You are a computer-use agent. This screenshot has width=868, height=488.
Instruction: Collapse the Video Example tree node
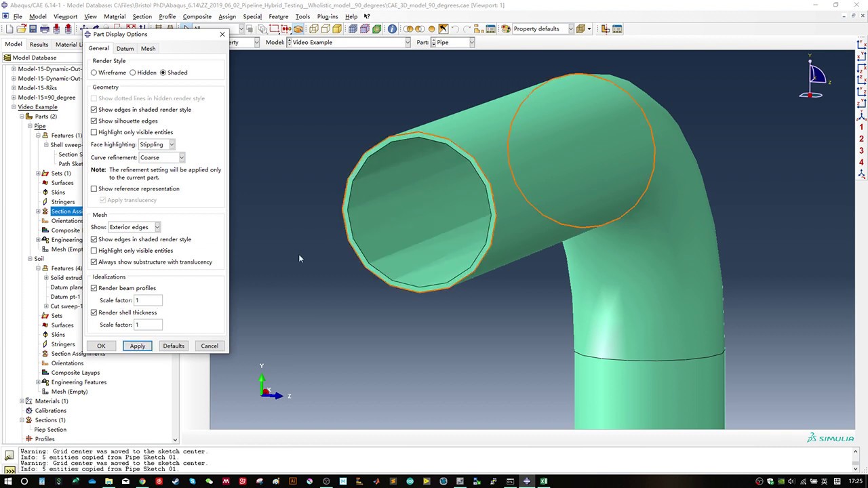coord(14,107)
